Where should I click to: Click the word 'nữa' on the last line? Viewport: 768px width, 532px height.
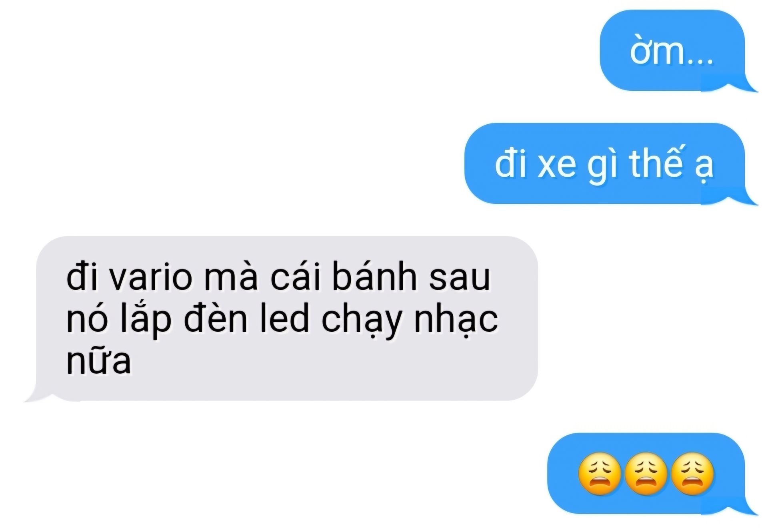(98, 361)
